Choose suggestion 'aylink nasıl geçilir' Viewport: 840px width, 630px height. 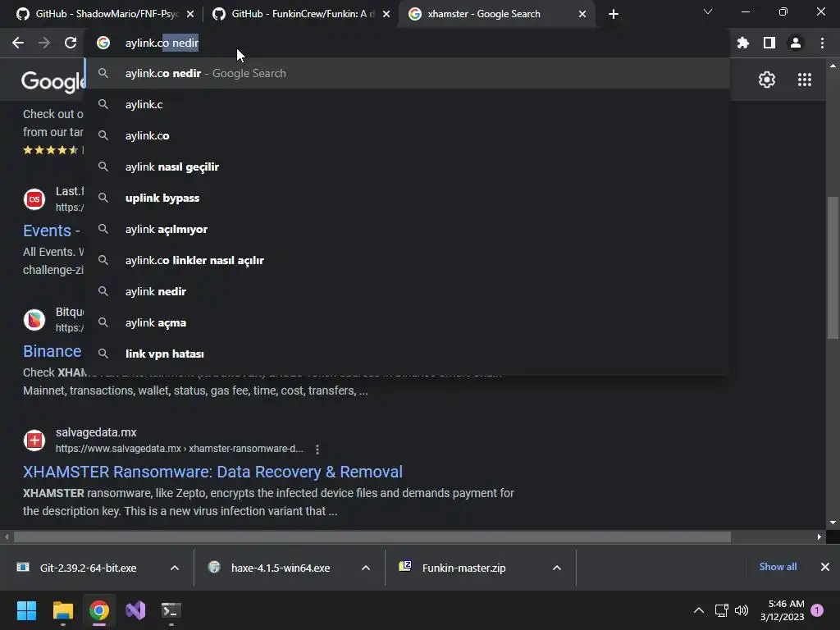[x=409, y=167]
